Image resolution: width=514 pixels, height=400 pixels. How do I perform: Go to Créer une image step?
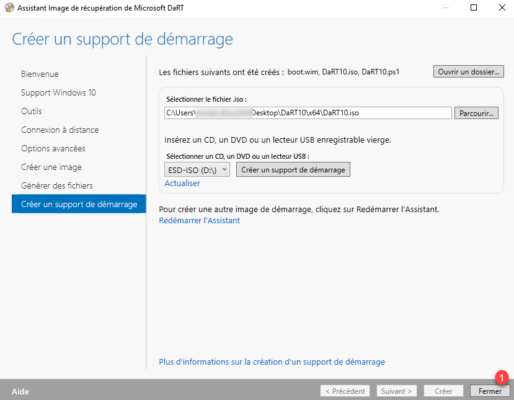(x=51, y=167)
